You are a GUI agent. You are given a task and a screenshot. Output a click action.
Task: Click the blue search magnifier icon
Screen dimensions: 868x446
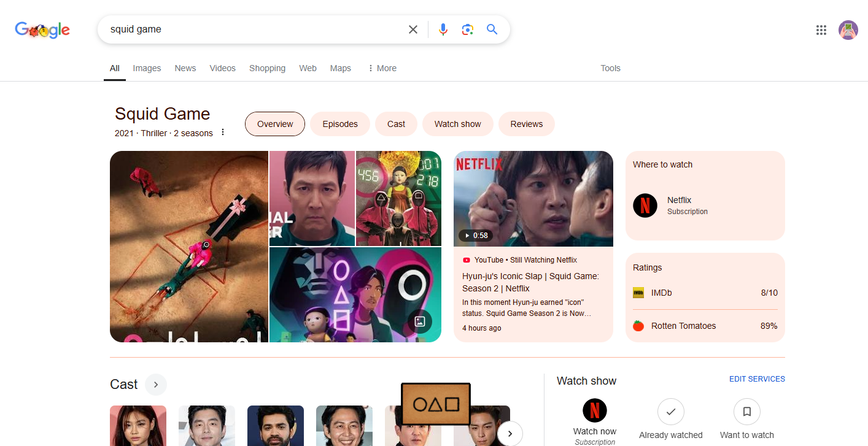492,29
